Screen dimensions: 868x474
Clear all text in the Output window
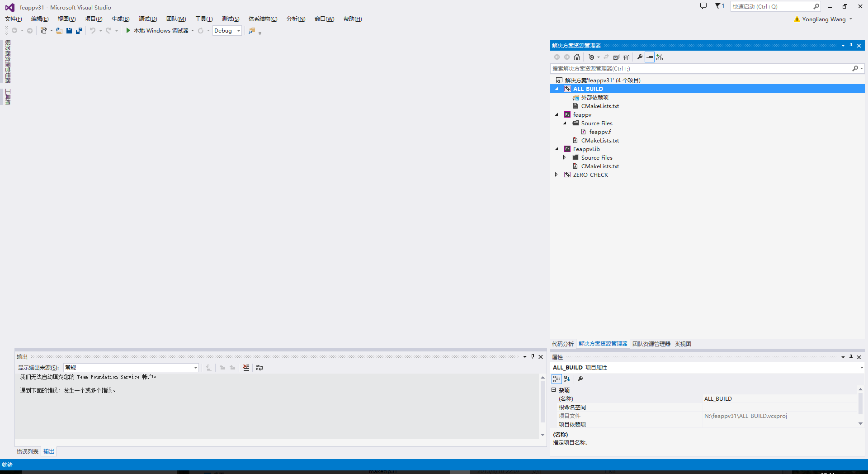point(246,368)
